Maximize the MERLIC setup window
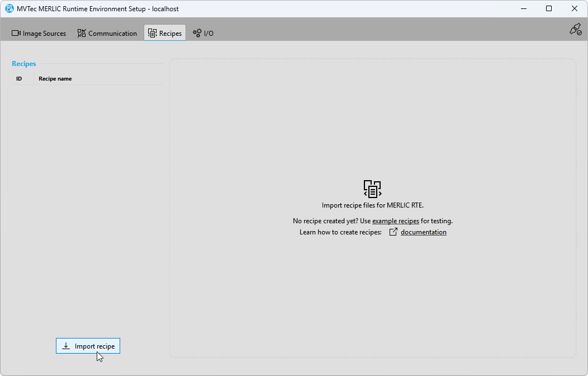This screenshot has height=376, width=588. 549,9
